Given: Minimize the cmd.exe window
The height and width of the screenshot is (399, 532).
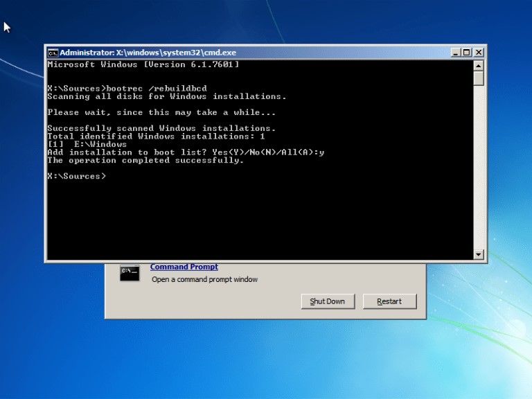Looking at the screenshot, I should [455, 53].
